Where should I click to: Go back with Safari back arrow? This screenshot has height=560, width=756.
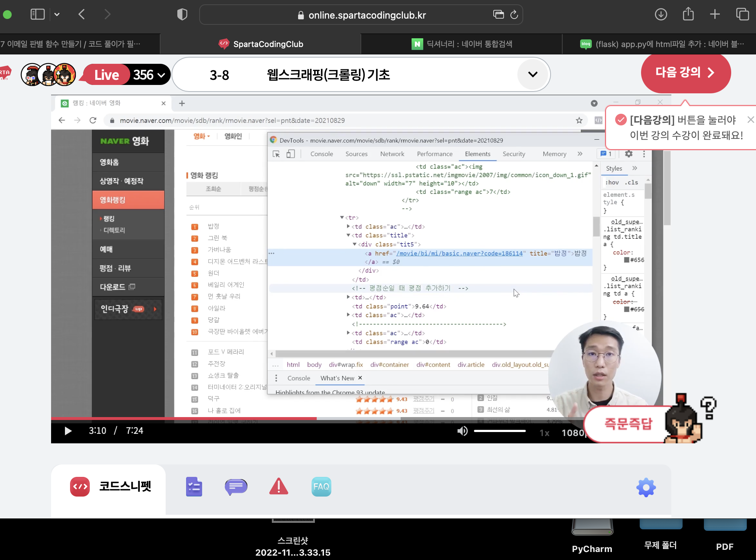(x=82, y=15)
